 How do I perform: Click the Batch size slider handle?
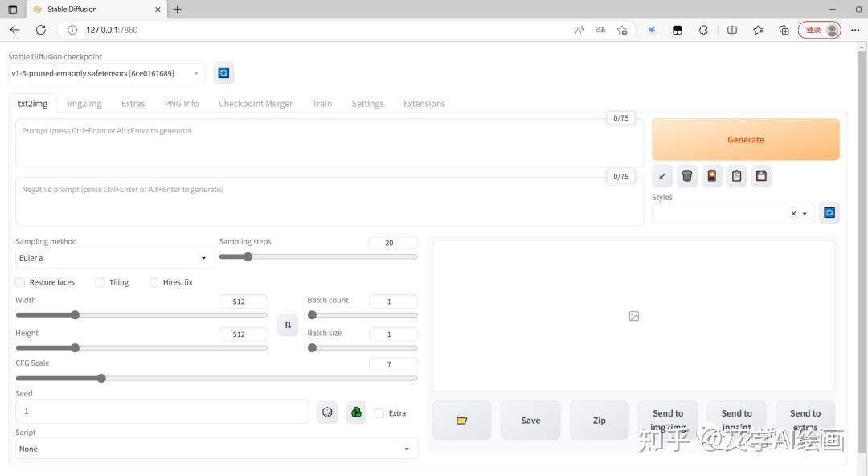pos(312,347)
